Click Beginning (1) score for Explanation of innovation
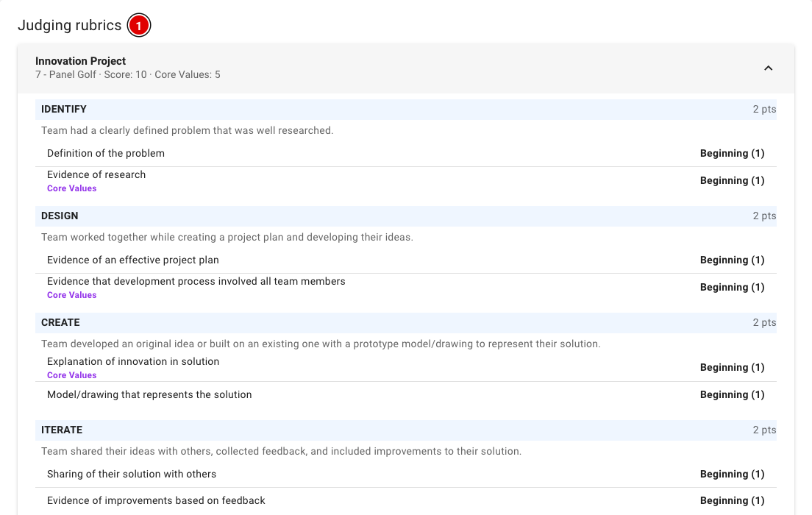The height and width of the screenshot is (515, 812). pyautogui.click(x=733, y=367)
